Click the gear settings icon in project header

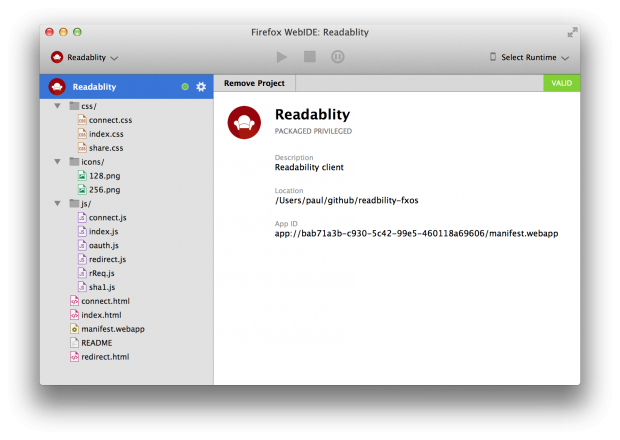201,87
